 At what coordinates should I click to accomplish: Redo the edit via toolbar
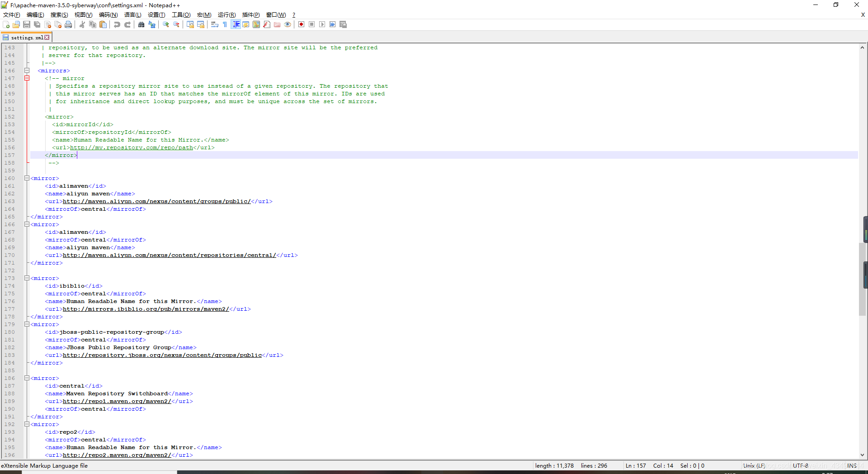127,24
